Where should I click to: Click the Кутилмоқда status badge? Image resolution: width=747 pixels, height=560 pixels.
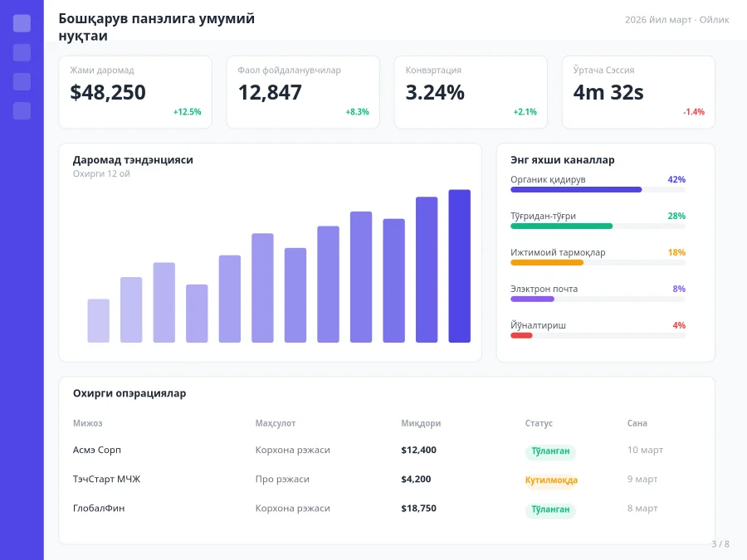coord(551,480)
